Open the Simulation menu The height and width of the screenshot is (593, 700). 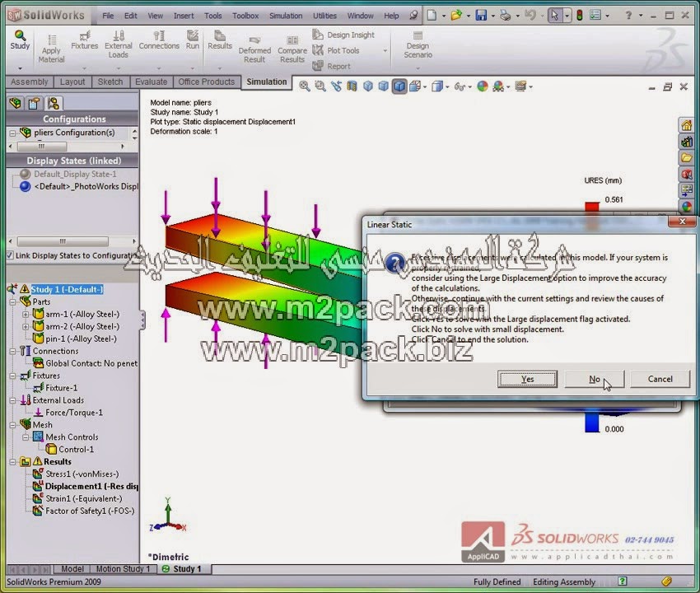286,16
